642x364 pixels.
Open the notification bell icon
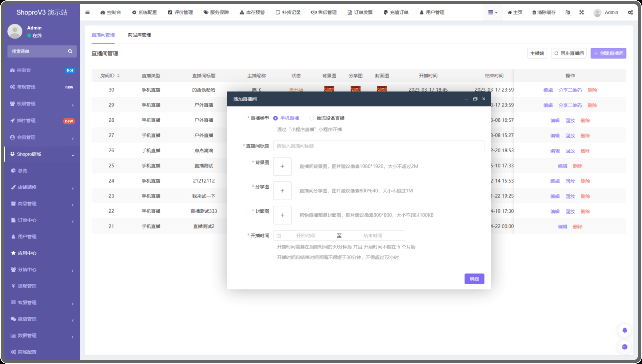[x=625, y=330]
